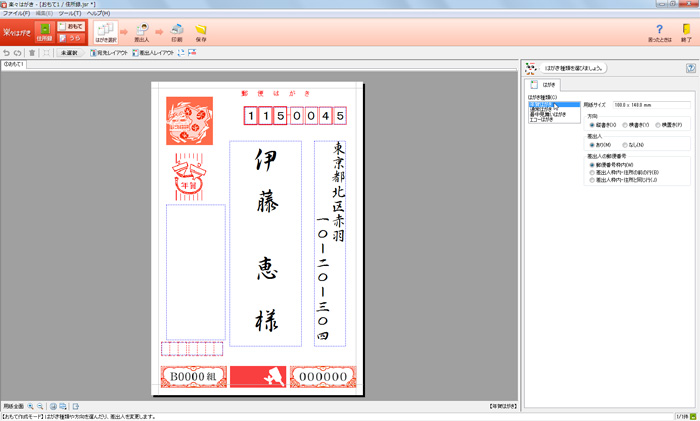Image resolution: width=700 pixels, height=421 pixels.
Task: Click the 差出人レイアウト button
Action: tap(153, 53)
